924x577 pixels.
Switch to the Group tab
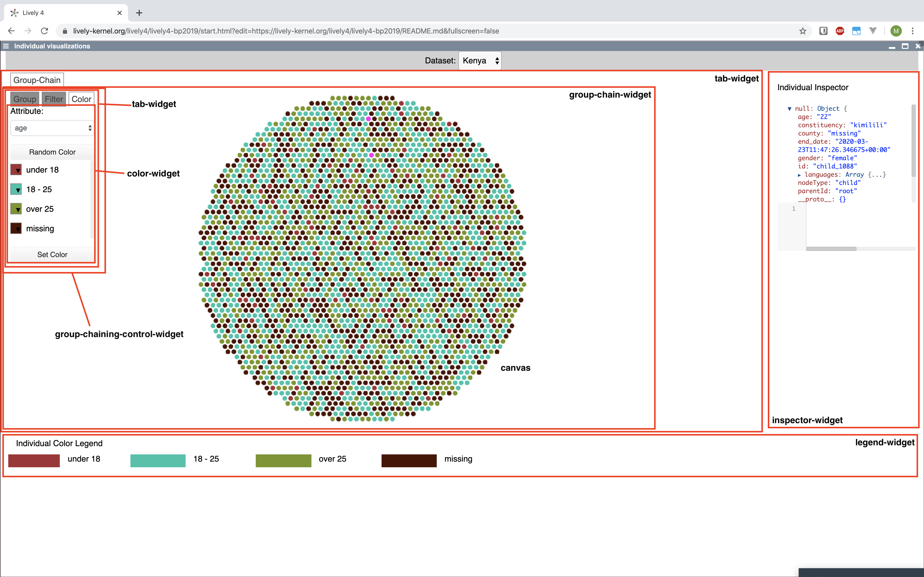pos(25,99)
